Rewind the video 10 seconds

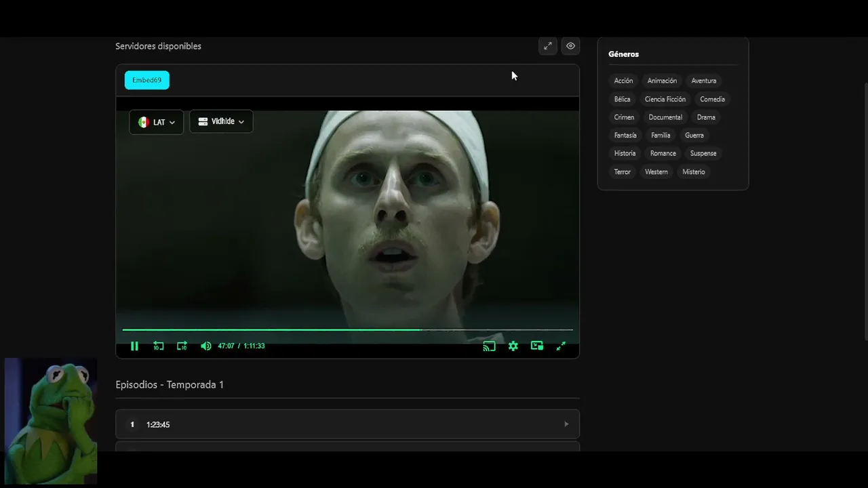pyautogui.click(x=158, y=346)
